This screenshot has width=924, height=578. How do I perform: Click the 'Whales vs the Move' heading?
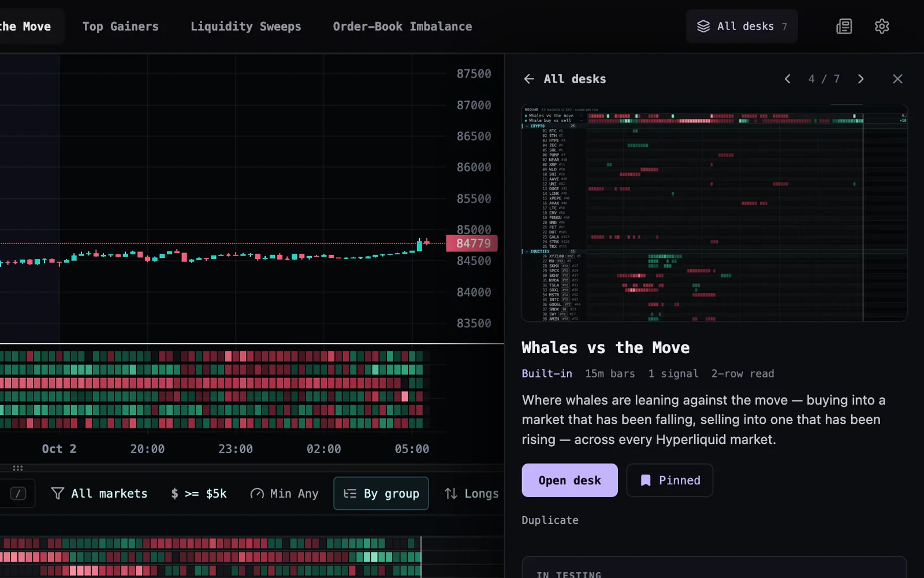[x=606, y=347]
